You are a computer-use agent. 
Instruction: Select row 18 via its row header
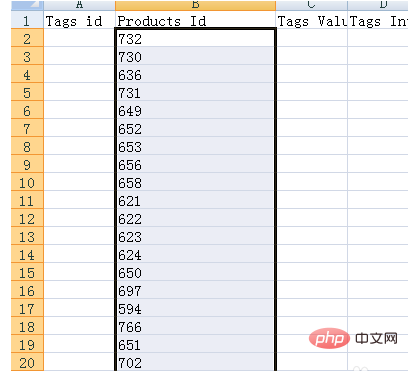(x=27, y=327)
